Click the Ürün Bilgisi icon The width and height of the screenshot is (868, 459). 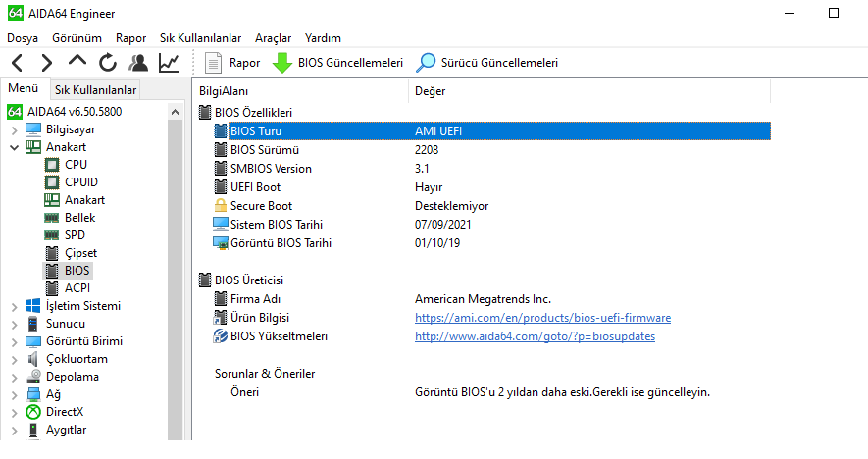click(221, 317)
